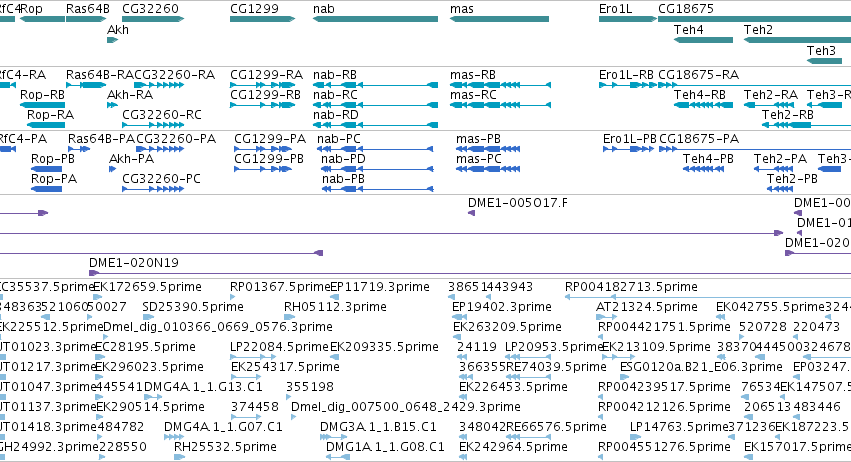
Task: Click the CG1299 gene bar
Action: pyautogui.click(x=262, y=19)
